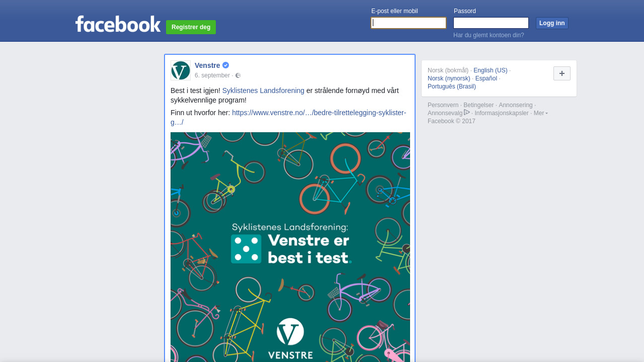
Task: Click the Registrer deg button
Action: [191, 27]
